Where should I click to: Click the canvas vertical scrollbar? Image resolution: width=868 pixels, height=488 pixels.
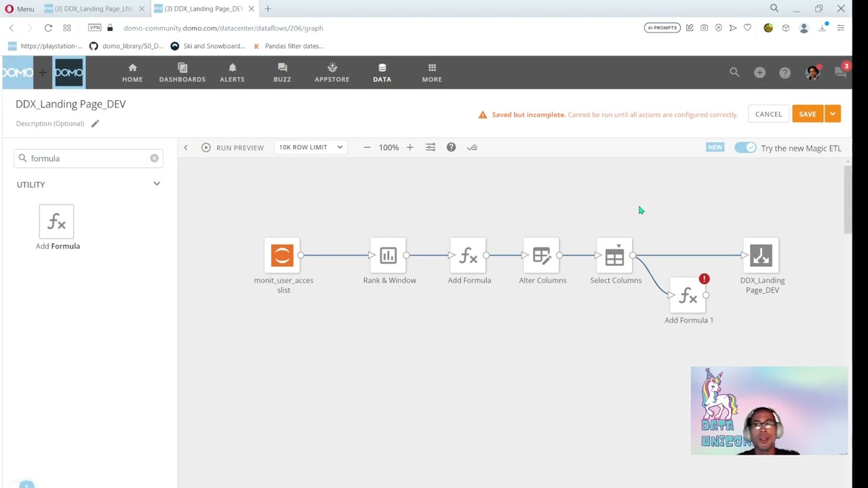848,199
